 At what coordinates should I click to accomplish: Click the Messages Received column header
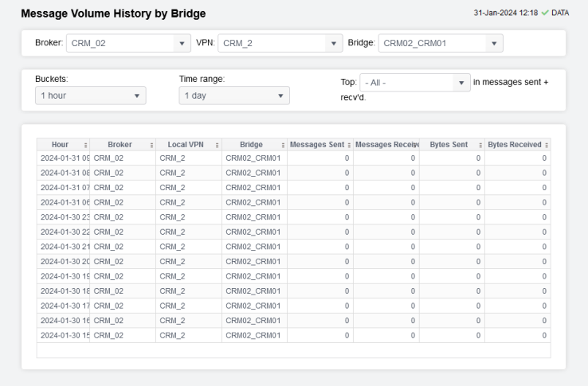point(386,145)
